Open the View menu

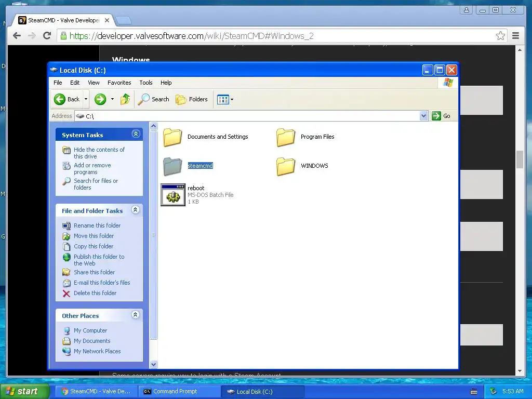tap(94, 83)
